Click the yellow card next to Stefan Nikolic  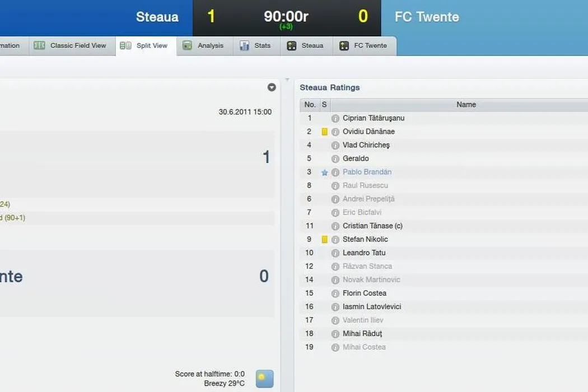pyautogui.click(x=324, y=240)
